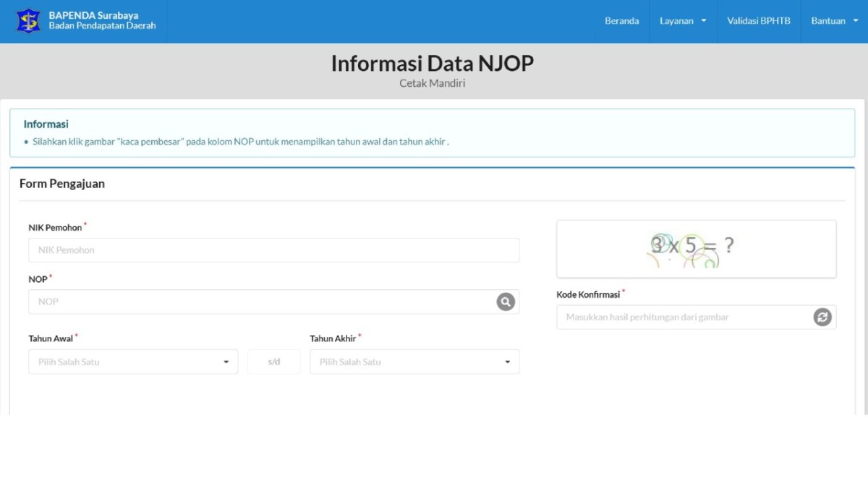This screenshot has height=488, width=868.
Task: Click inside the NOP text field
Action: click(x=260, y=302)
